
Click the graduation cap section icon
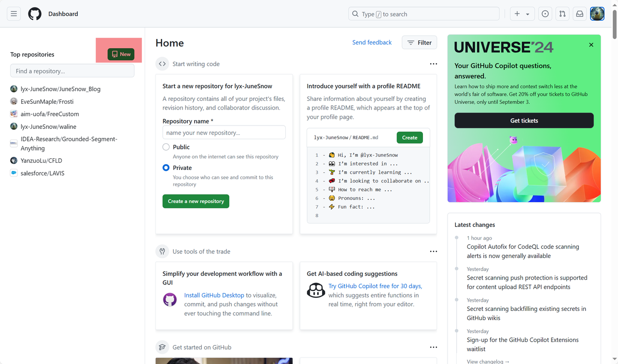point(162,347)
